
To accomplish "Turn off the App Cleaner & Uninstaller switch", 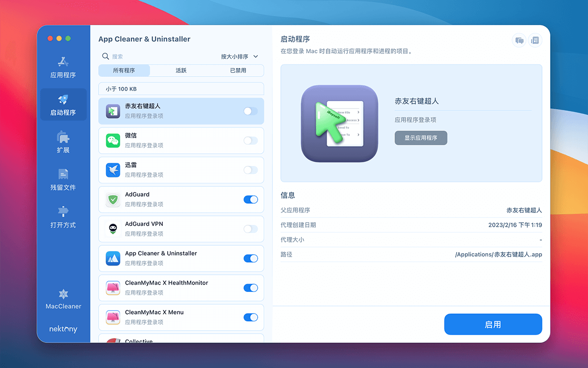I will click(x=250, y=259).
